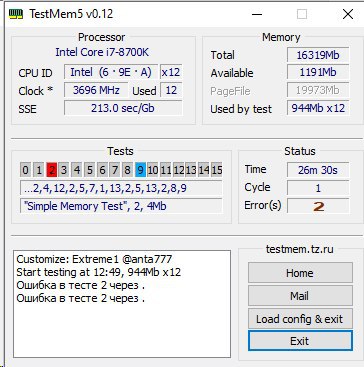Click log line Customize: Extreme1 @anta777
This screenshot has height=367, width=364.
[94, 259]
